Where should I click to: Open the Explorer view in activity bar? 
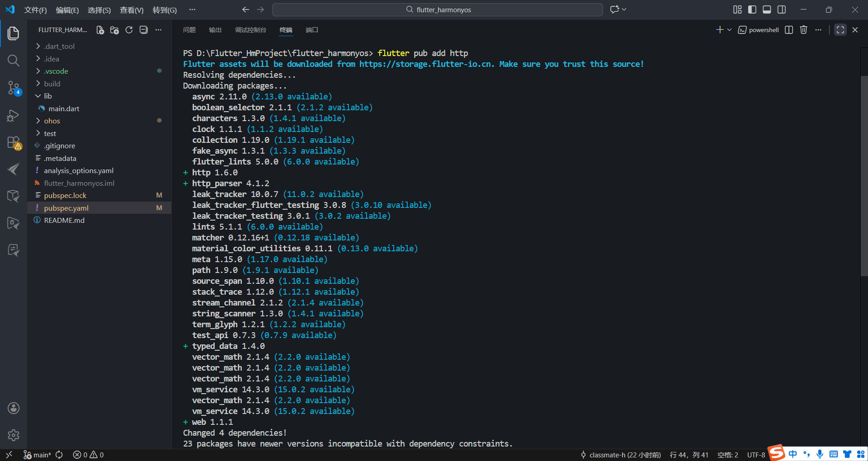tap(14, 33)
